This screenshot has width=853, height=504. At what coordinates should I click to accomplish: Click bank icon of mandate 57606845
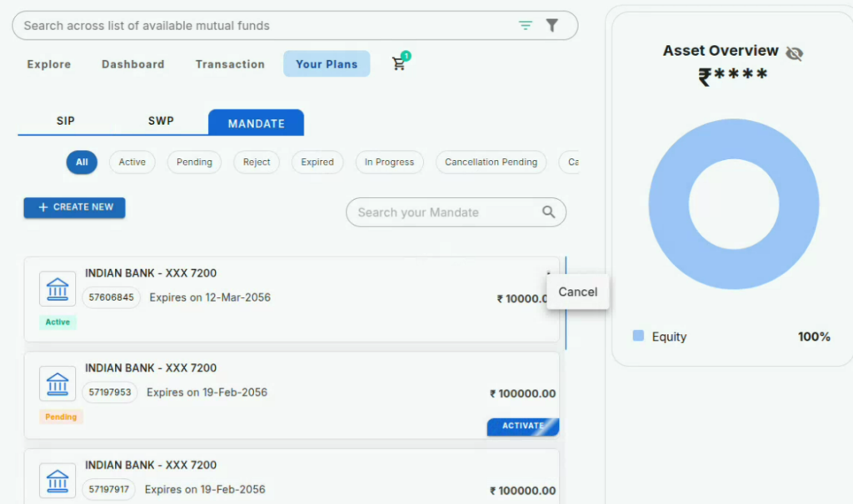coord(57,289)
